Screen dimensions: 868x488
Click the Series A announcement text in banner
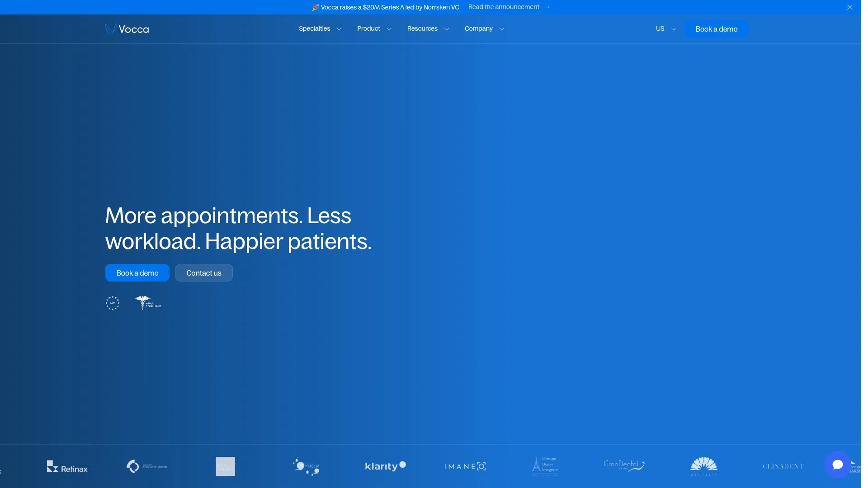[x=386, y=7]
